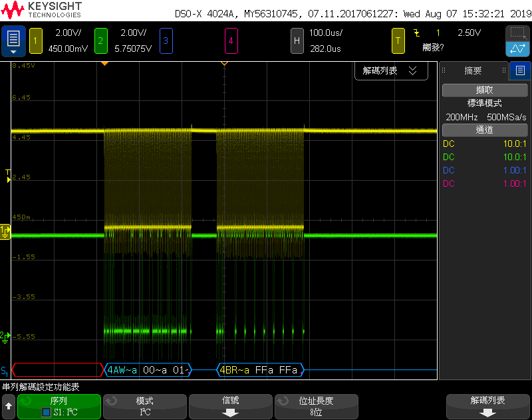This screenshot has height=420, width=532.
Task: Open the 解碼列表 softkey menu
Action: click(488, 407)
